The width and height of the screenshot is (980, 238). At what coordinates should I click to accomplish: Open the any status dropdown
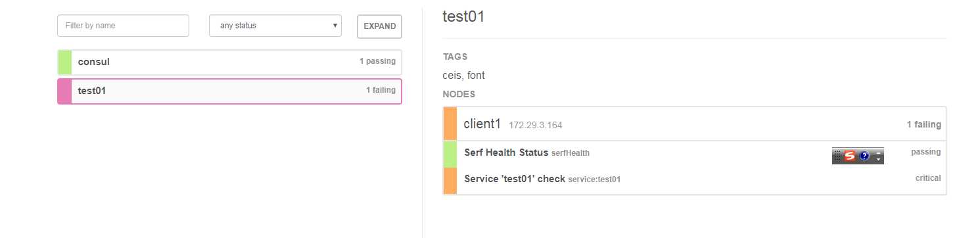[275, 26]
